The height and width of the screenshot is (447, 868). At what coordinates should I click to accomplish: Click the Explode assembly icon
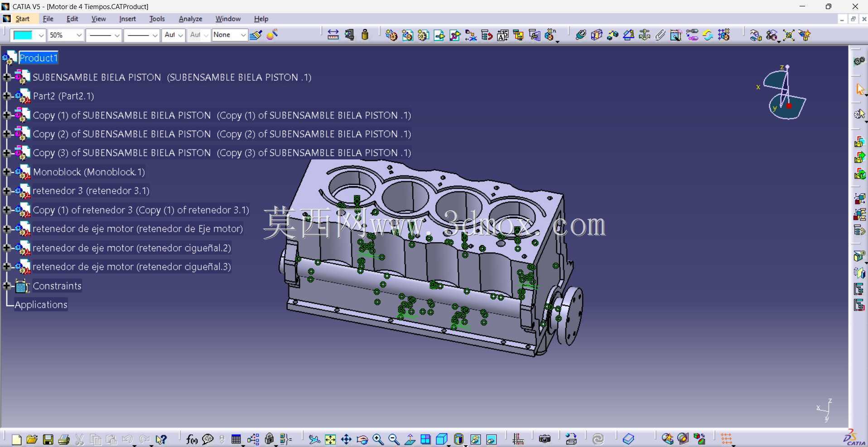tap(789, 35)
